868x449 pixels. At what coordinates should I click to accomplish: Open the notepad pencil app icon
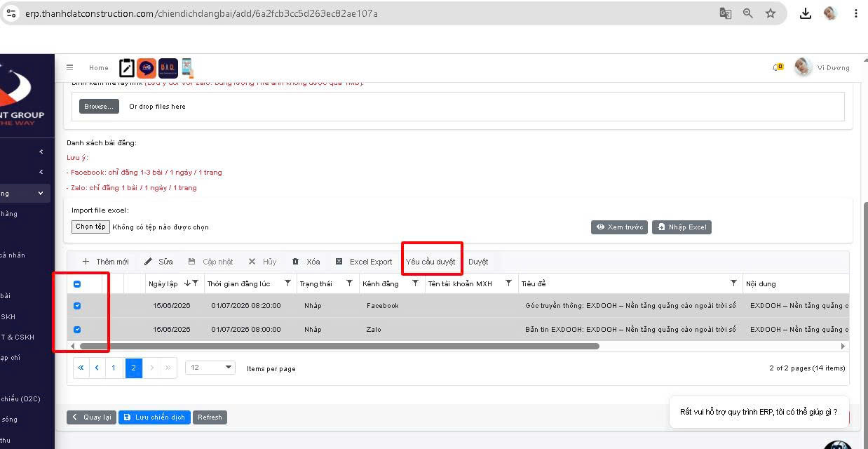[x=127, y=67]
